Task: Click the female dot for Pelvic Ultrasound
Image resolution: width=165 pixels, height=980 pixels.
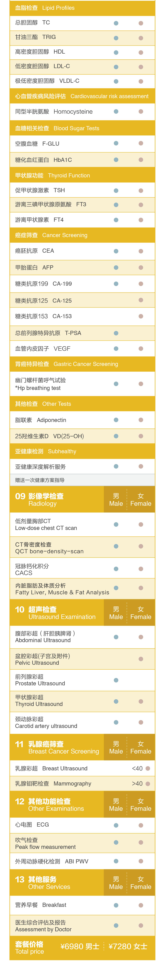Action: pyautogui.click(x=141, y=659)
